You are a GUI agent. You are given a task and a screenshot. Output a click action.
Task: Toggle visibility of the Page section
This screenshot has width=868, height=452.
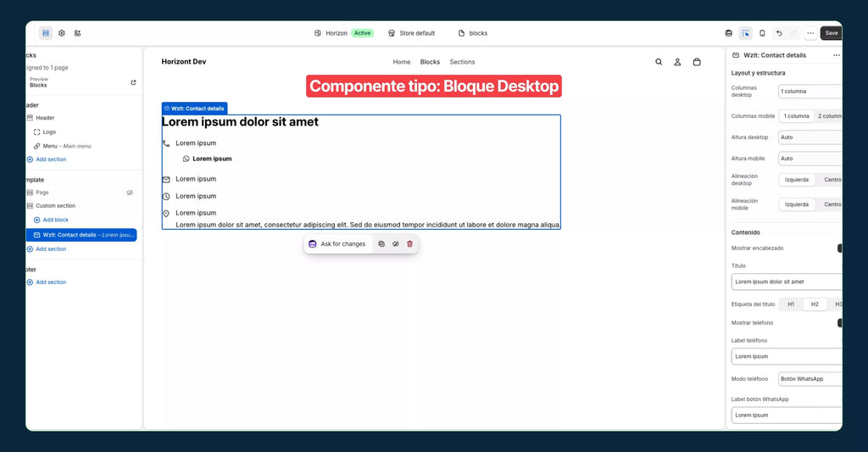pos(130,193)
